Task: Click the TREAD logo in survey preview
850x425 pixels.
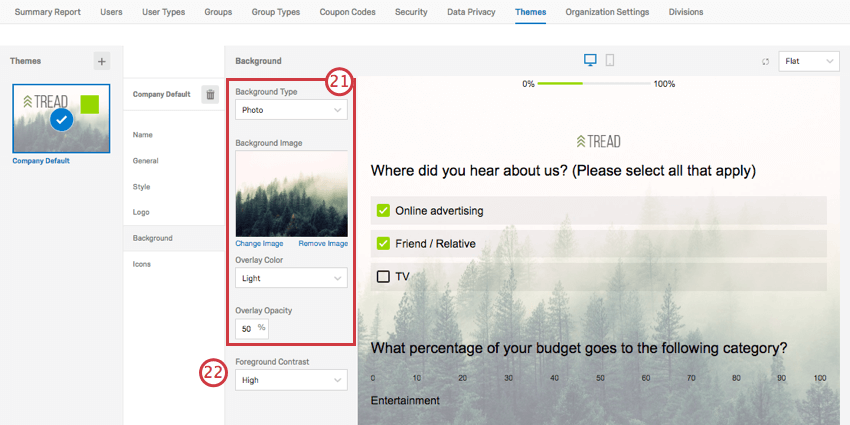Action: click(x=598, y=141)
